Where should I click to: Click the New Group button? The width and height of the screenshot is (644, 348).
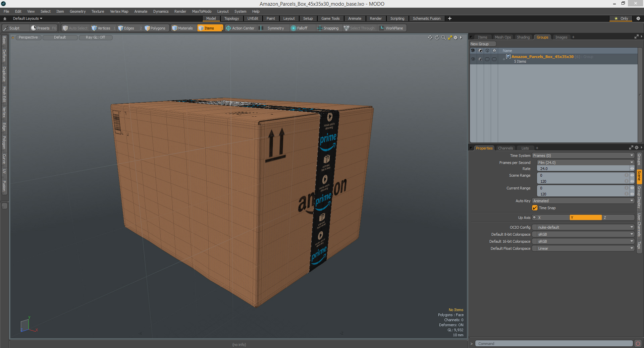(x=483, y=44)
